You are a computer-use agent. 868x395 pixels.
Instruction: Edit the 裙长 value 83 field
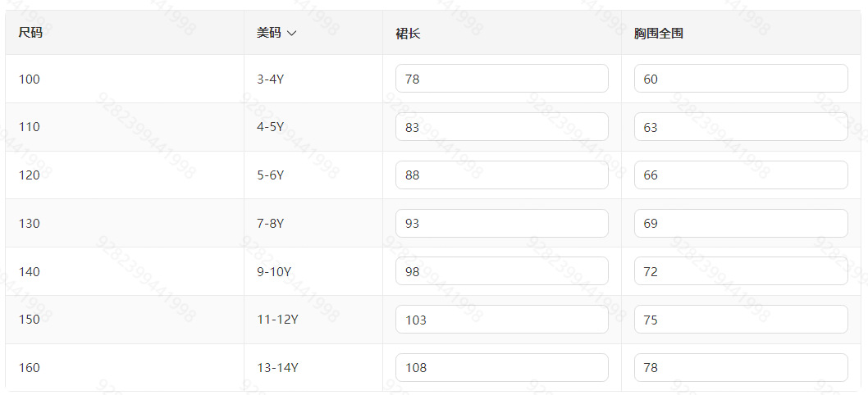(501, 127)
